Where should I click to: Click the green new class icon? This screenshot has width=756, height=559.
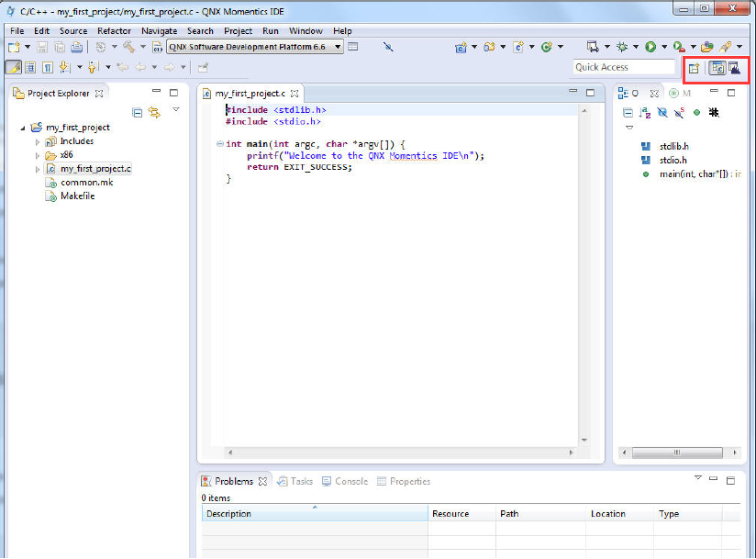tap(546, 47)
